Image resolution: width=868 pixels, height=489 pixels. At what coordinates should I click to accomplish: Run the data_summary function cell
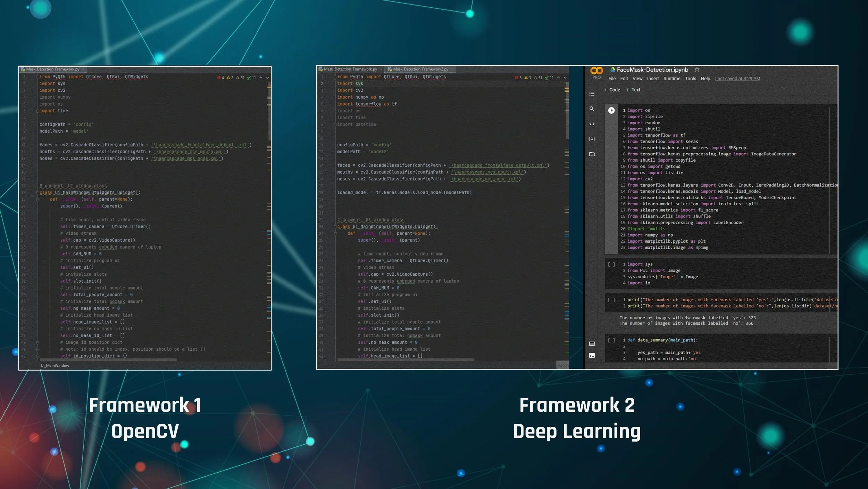(x=611, y=340)
